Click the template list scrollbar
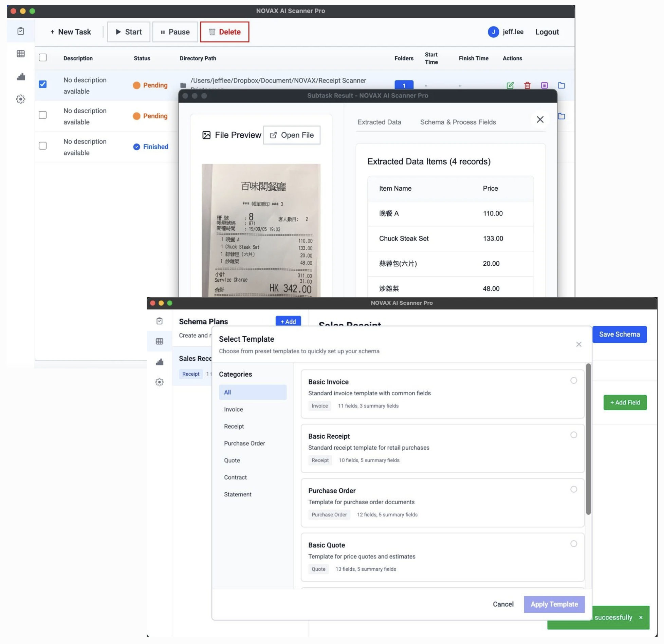664x644 pixels. pyautogui.click(x=588, y=439)
